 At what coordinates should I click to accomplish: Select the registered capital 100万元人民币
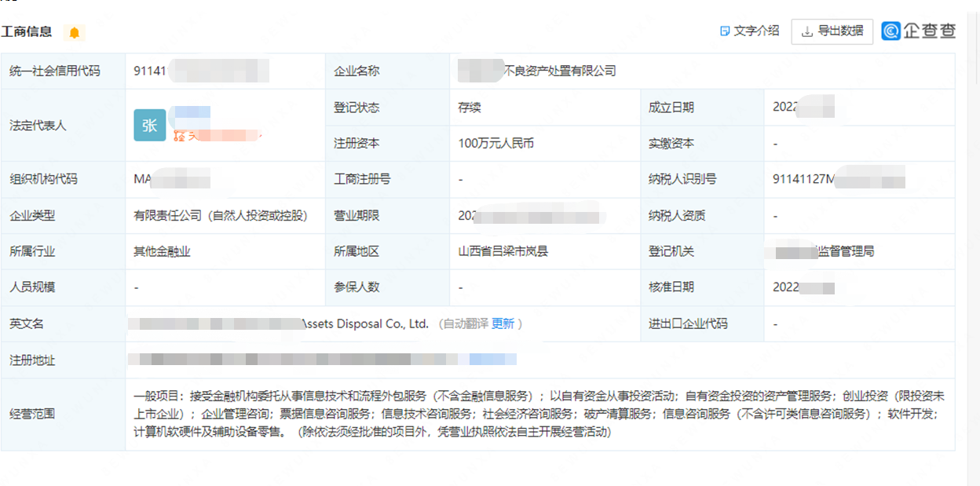click(496, 142)
